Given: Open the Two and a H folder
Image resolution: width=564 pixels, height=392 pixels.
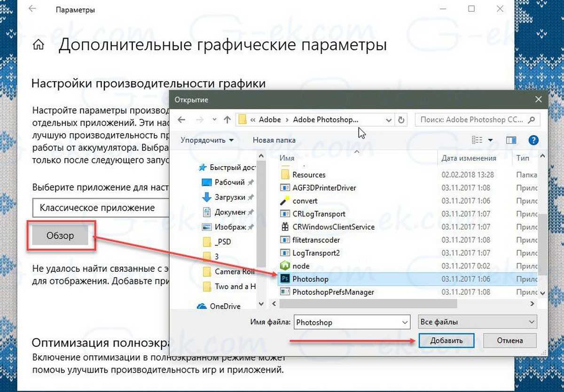Looking at the screenshot, I should click(229, 286).
